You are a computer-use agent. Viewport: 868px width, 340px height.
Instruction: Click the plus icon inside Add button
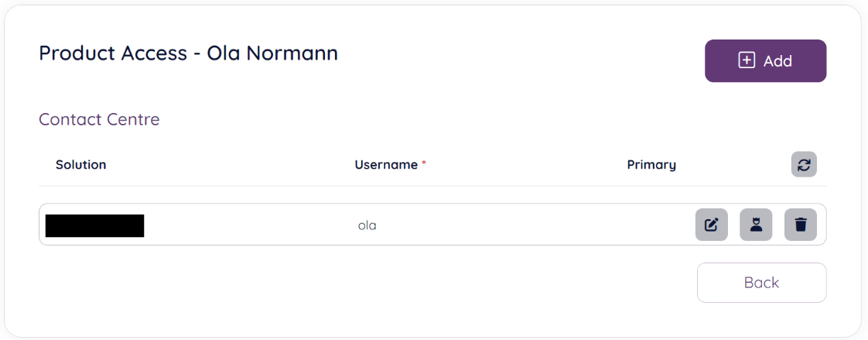point(747,60)
